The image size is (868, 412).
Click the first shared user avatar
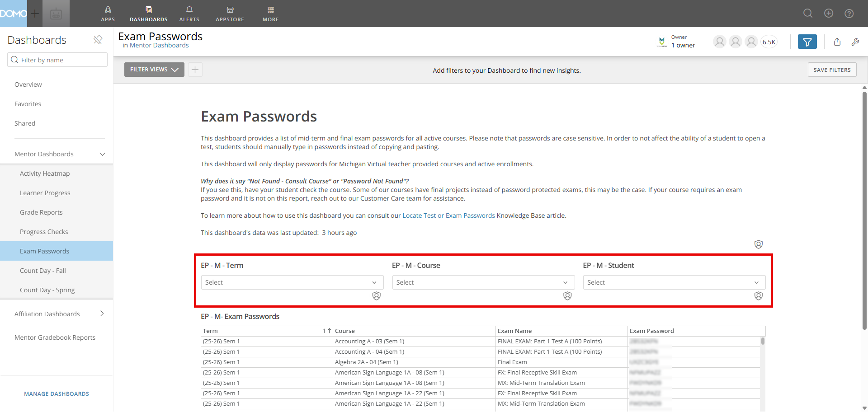click(720, 42)
